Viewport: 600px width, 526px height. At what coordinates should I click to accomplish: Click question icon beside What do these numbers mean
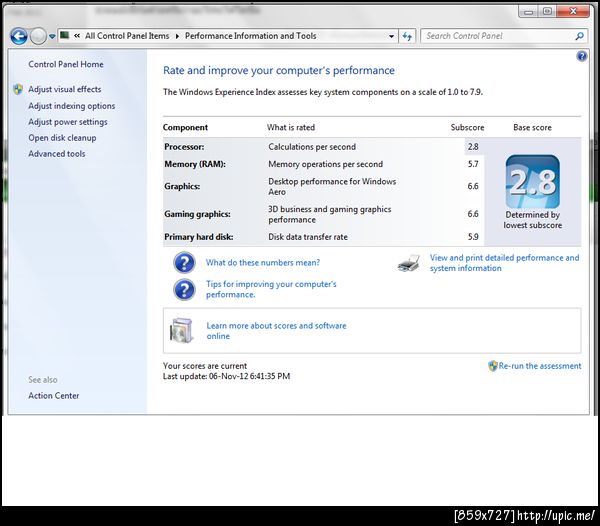tap(184, 263)
